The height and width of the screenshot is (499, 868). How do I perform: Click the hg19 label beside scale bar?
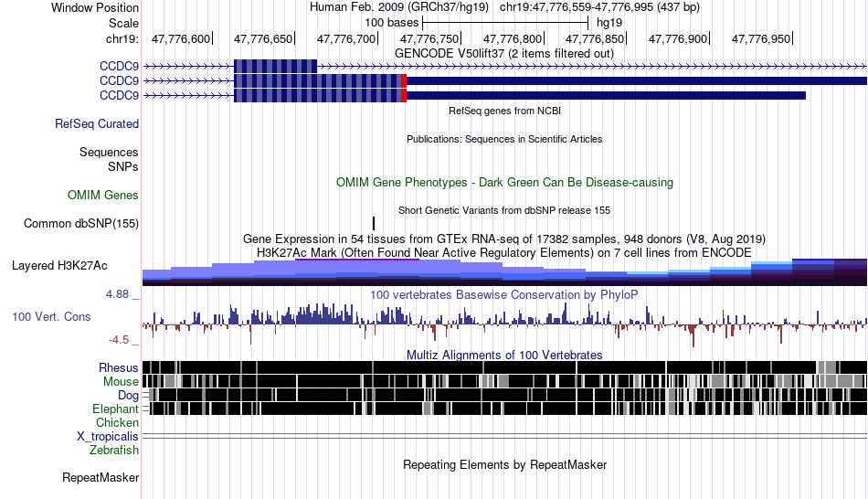[609, 23]
